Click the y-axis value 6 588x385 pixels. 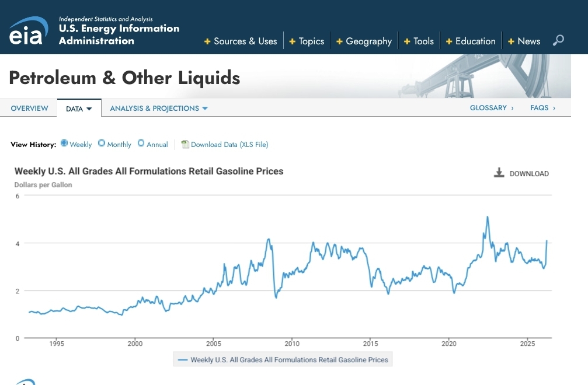point(18,196)
